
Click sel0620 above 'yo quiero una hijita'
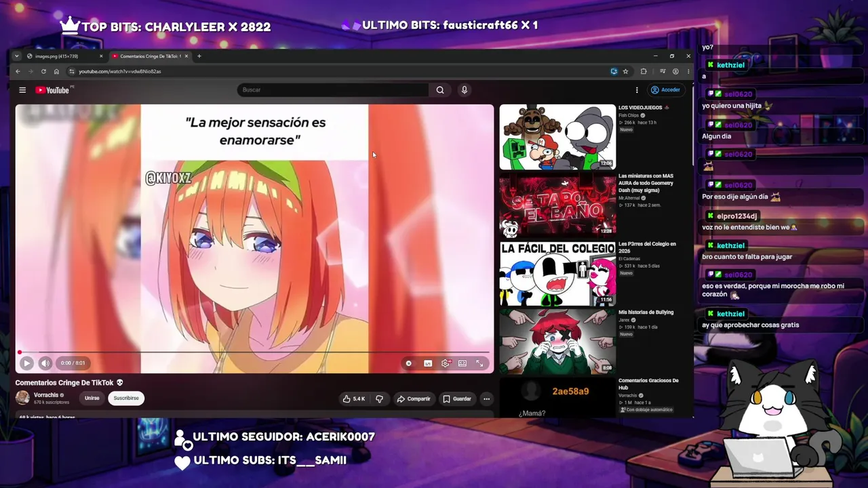[738, 94]
